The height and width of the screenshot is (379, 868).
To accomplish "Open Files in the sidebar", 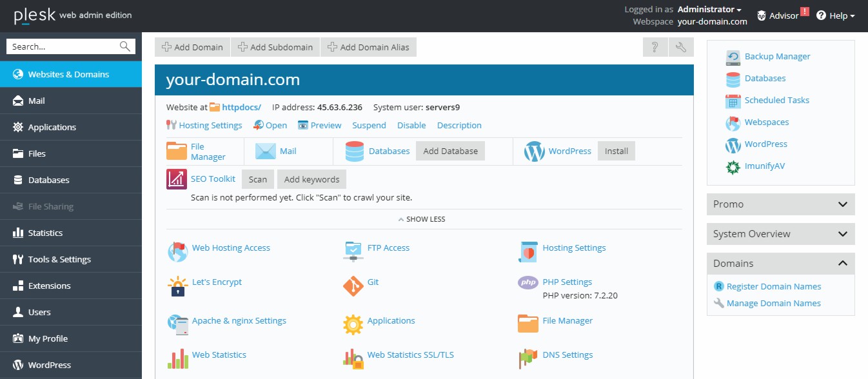I will pos(71,153).
